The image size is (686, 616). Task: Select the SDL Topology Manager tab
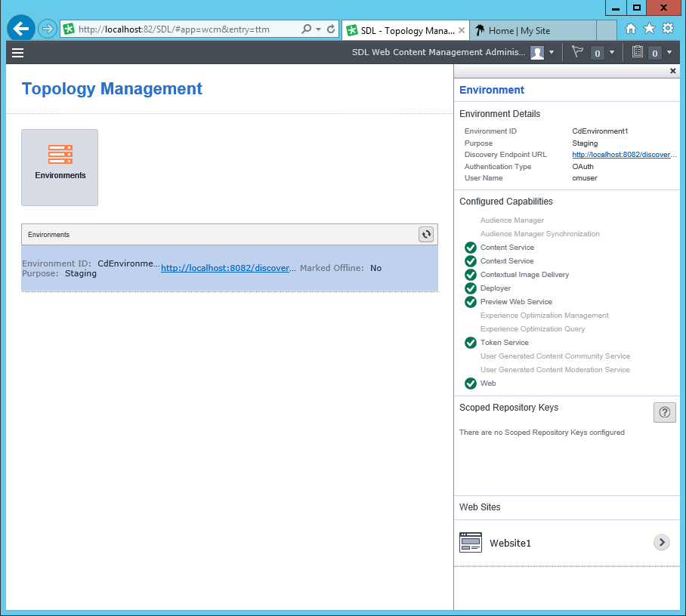[404, 30]
